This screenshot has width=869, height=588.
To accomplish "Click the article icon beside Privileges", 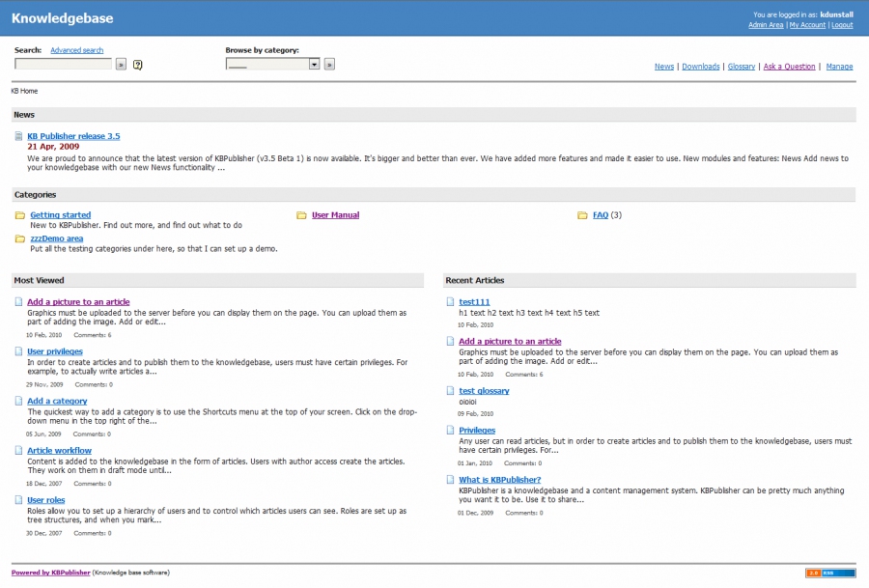I will pyautogui.click(x=451, y=430).
